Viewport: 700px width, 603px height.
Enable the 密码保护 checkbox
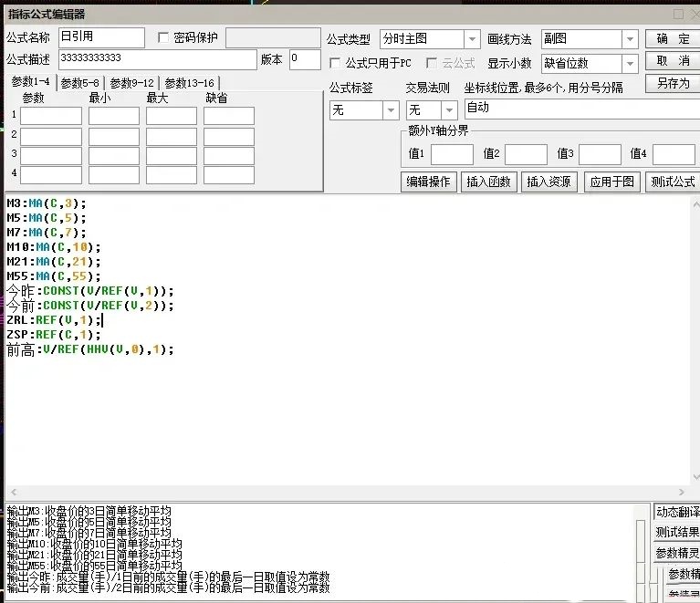(164, 37)
